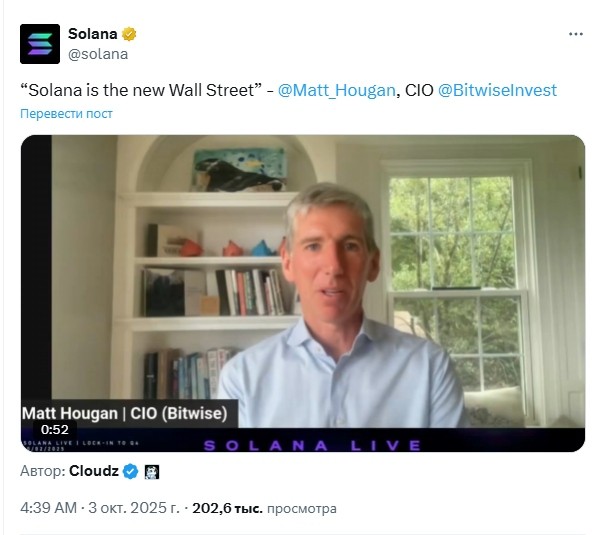Click Cloudz's blue verified checkmark
The height and width of the screenshot is (535, 601).
pyautogui.click(x=130, y=471)
